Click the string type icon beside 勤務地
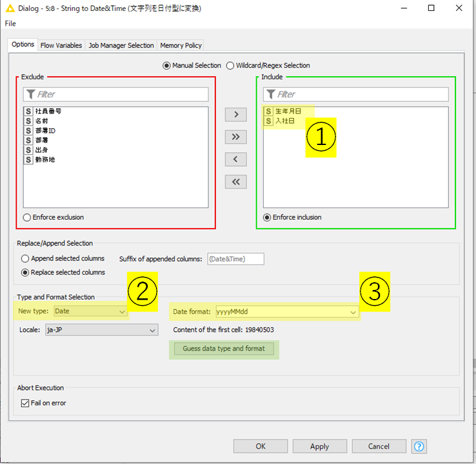The image size is (476, 464). pyautogui.click(x=28, y=160)
